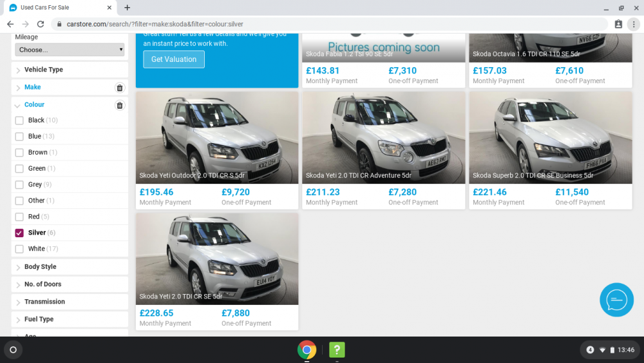Click the £211.23 monthly payment
The width and height of the screenshot is (644, 363).
[323, 192]
